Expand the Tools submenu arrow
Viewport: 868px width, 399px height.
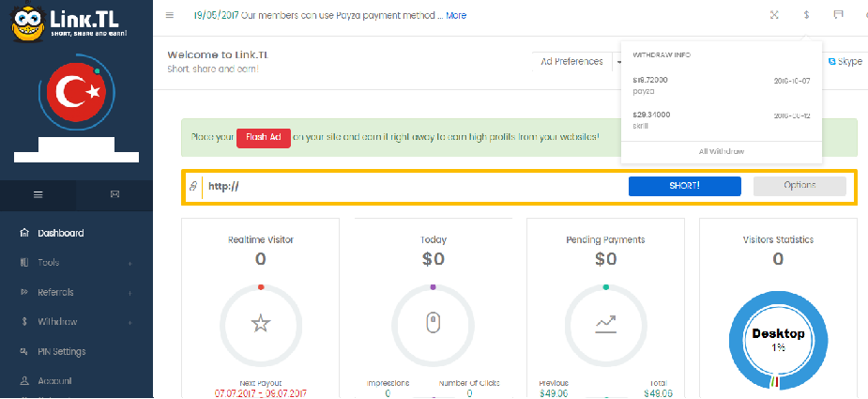click(x=130, y=263)
